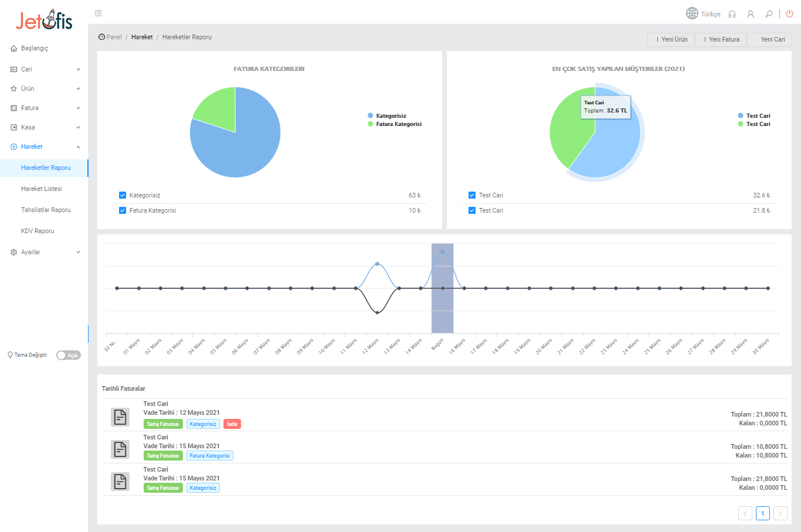
Task: Click the Panel dashboard breadcrumb icon
Action: coord(101,37)
